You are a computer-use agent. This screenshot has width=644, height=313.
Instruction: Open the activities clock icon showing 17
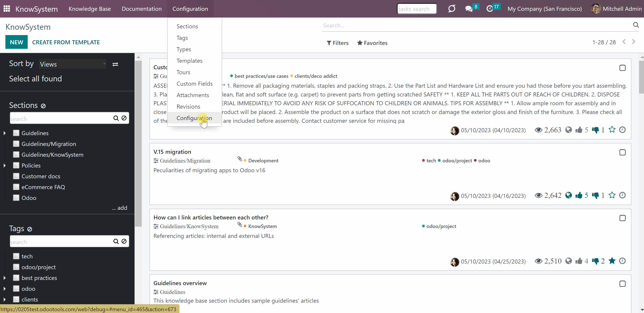pyautogui.click(x=489, y=9)
